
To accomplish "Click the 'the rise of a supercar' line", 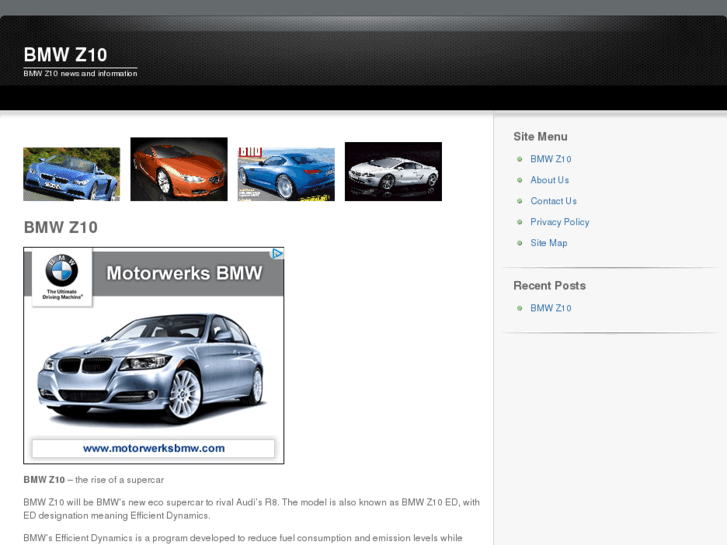I will (x=94, y=480).
